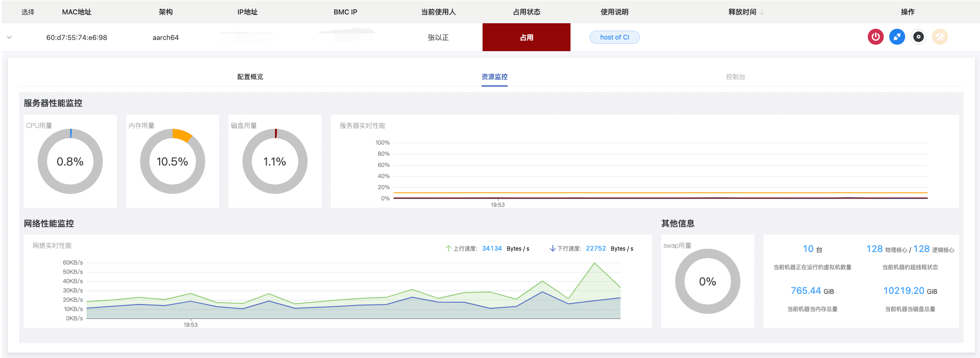
Task: Click the hammer and wrench maintenance icon
Action: [940, 37]
